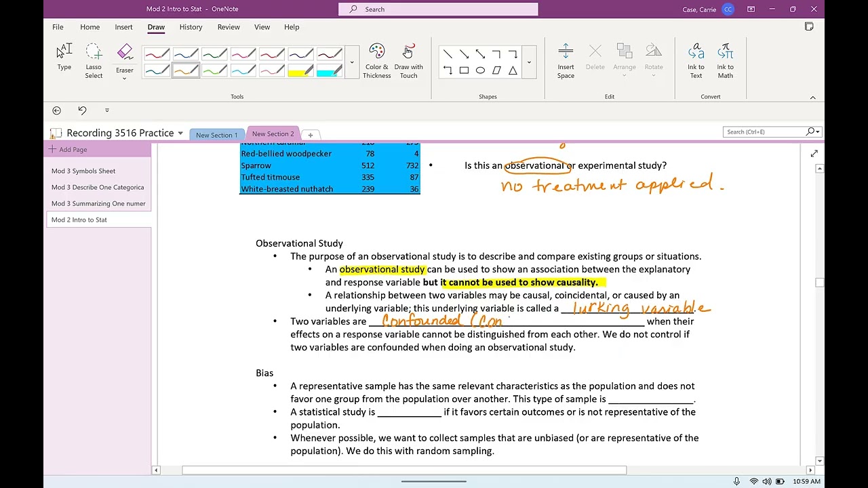Open the Eraser options dropdown
Image resolution: width=868 pixels, height=488 pixels.
coord(125,78)
